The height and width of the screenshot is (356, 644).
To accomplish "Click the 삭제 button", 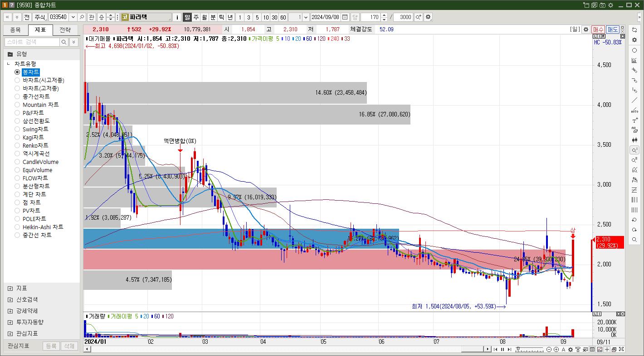I will tap(68, 346).
